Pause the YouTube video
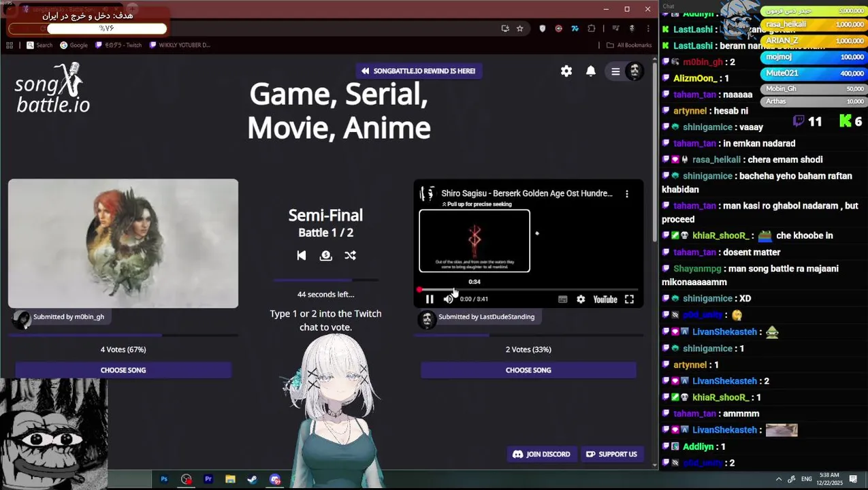 coord(430,299)
